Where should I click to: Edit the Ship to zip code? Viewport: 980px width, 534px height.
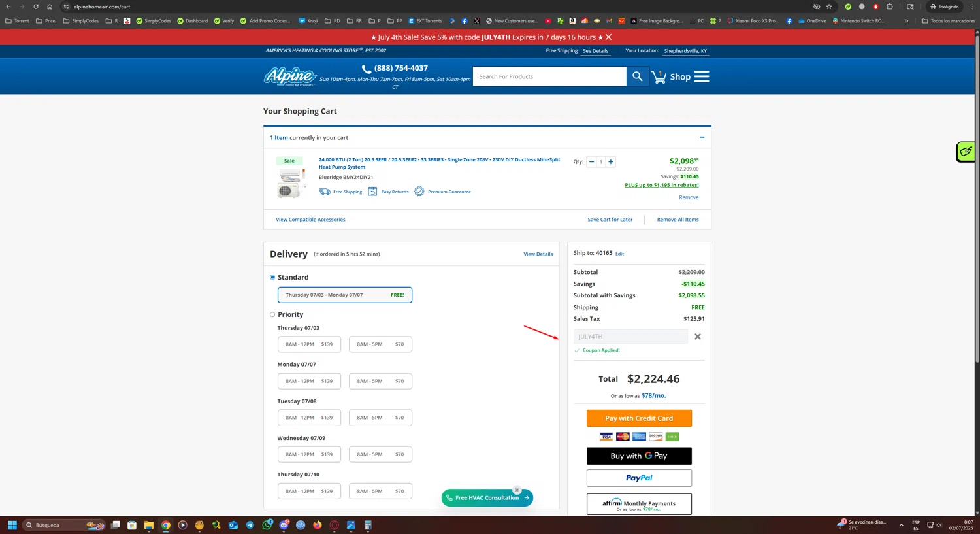tap(619, 254)
